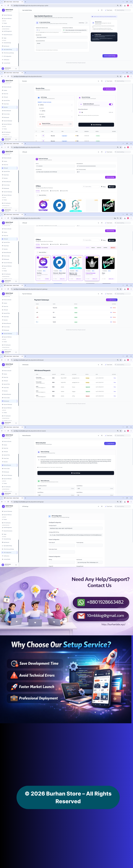Click Special Offers icon in Boosters window sidebar
The image size is (133, 868).
pos(3,100)
